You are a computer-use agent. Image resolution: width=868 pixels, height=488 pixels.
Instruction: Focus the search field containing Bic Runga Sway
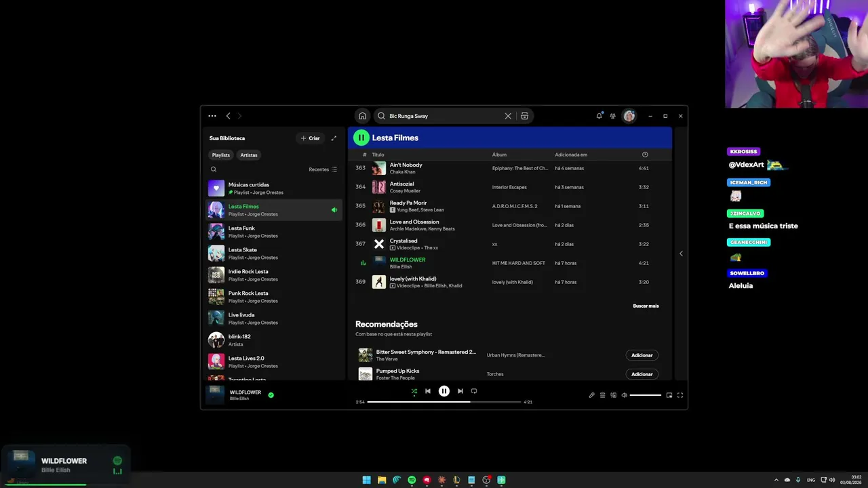click(x=443, y=116)
